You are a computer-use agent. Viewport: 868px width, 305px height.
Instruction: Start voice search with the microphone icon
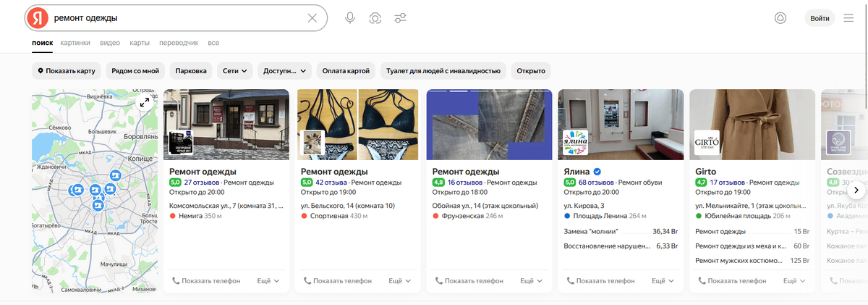tap(350, 18)
